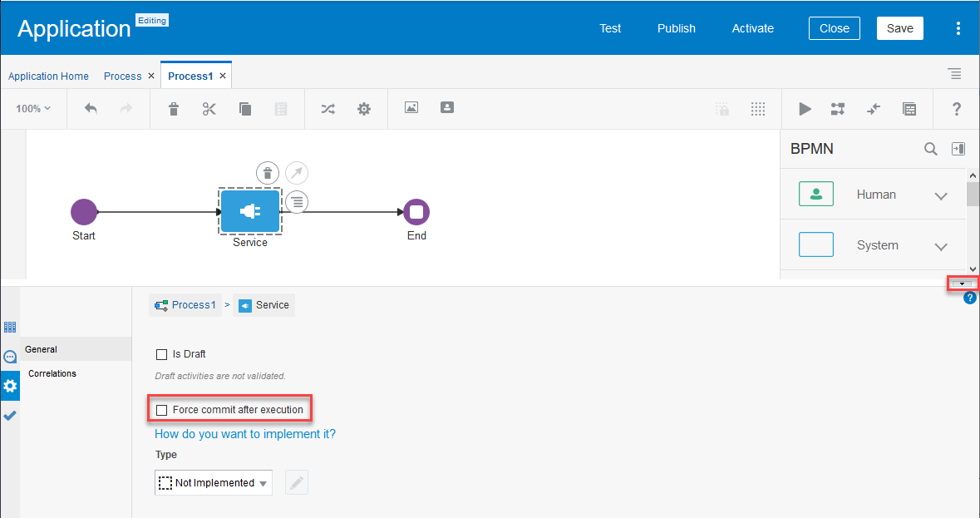The width and height of the screenshot is (980, 518).
Task: Open the 100% zoom dropdown
Action: pyautogui.click(x=33, y=109)
